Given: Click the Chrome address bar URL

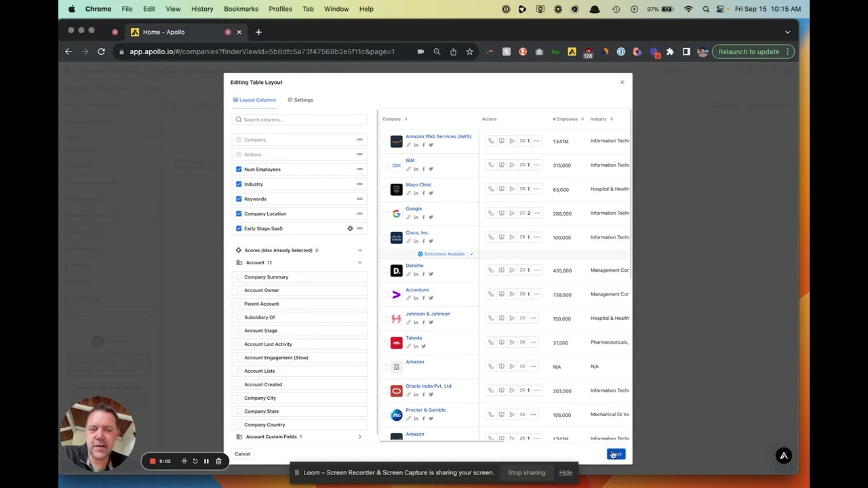Looking at the screenshot, I should tap(262, 52).
